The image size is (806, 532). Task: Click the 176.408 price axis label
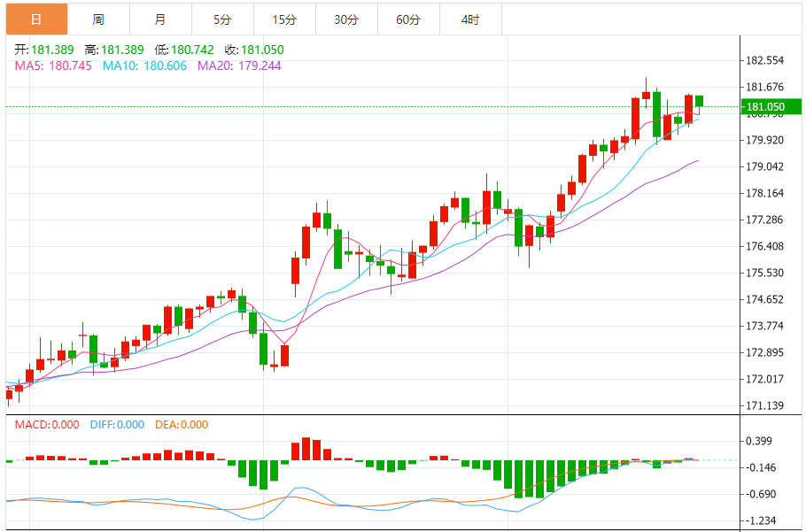pyautogui.click(x=765, y=246)
